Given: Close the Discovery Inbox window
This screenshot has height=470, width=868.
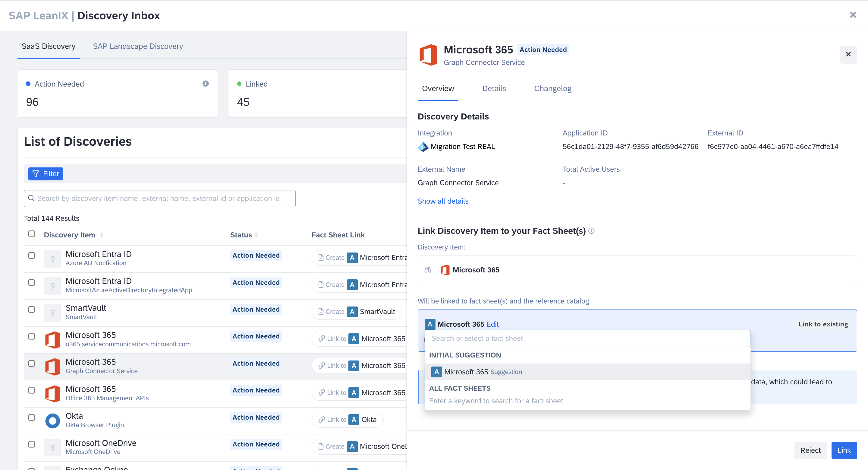Looking at the screenshot, I should (853, 15).
